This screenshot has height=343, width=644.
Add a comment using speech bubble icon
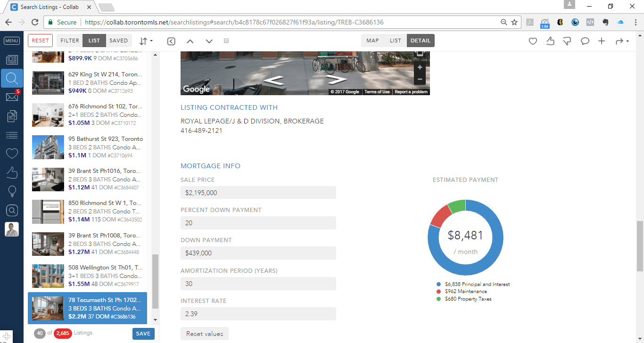coord(585,41)
